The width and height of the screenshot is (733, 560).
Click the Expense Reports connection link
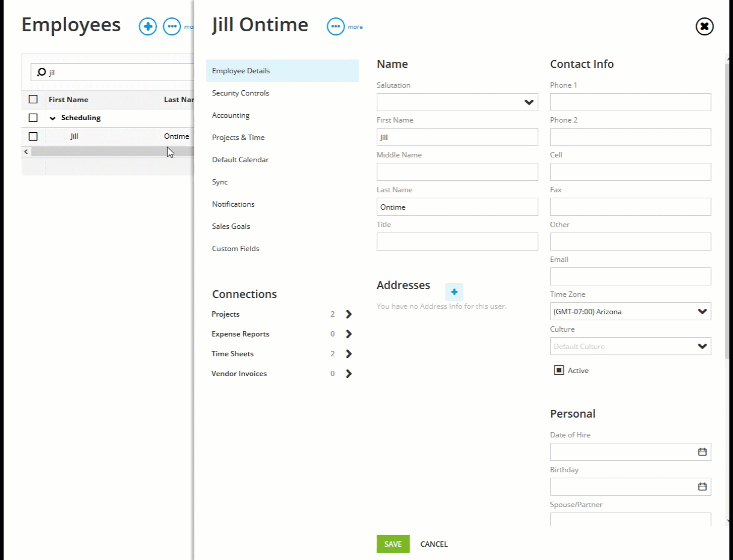tap(240, 334)
